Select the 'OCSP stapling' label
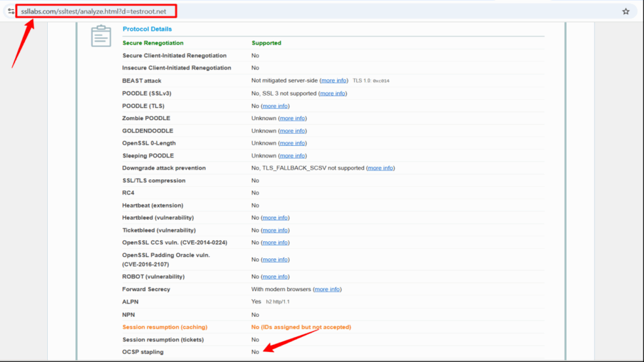Screen dimensions: 644x362 click(x=143, y=352)
